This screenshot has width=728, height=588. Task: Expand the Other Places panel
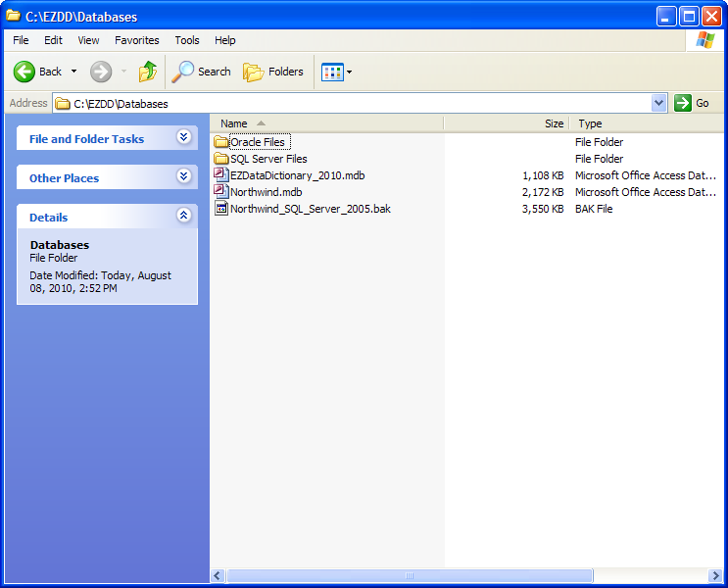(x=183, y=177)
